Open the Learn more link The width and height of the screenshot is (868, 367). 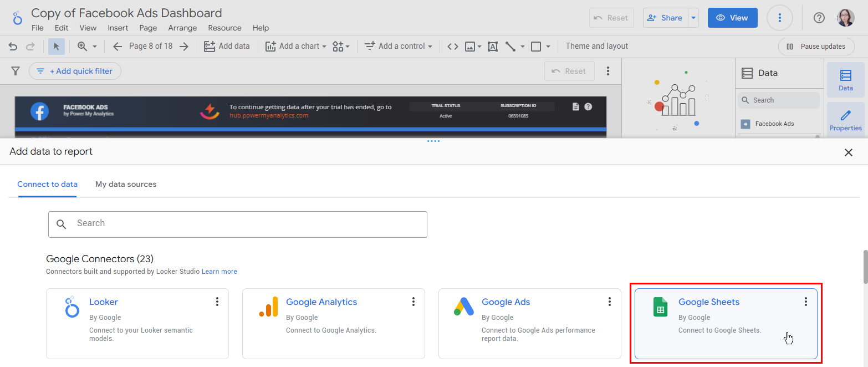tap(219, 272)
